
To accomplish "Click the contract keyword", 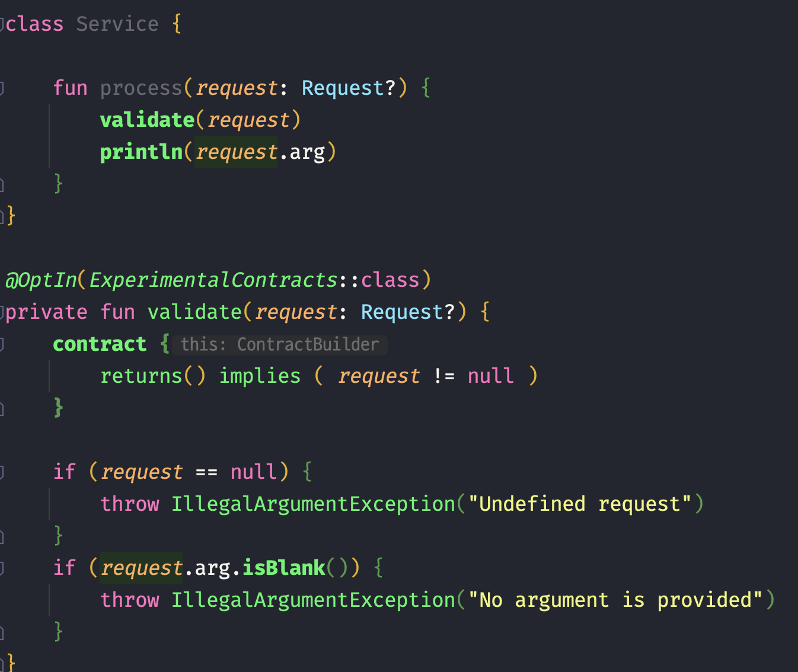I will click(99, 344).
